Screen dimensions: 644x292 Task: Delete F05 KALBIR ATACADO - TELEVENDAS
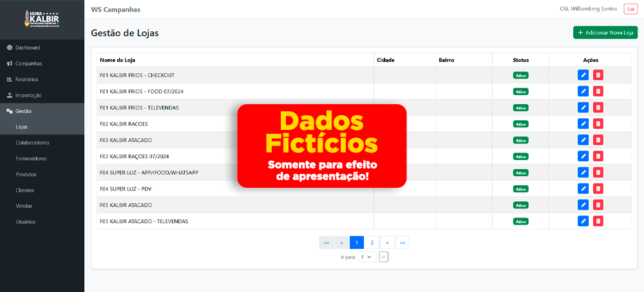598,221
